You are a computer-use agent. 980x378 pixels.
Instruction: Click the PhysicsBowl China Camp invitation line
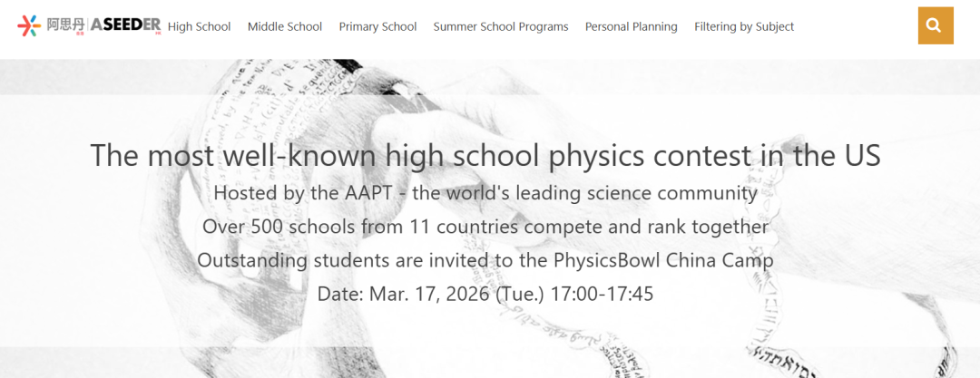pyautogui.click(x=485, y=260)
